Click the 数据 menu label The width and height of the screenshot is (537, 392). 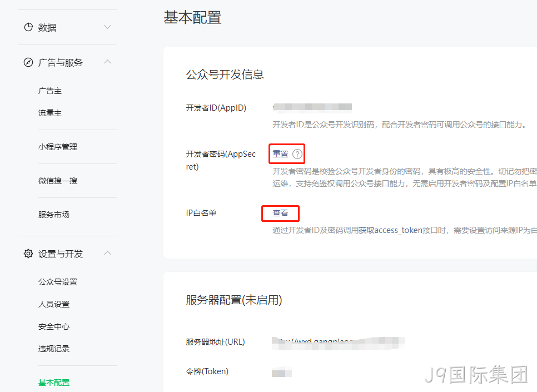point(47,28)
